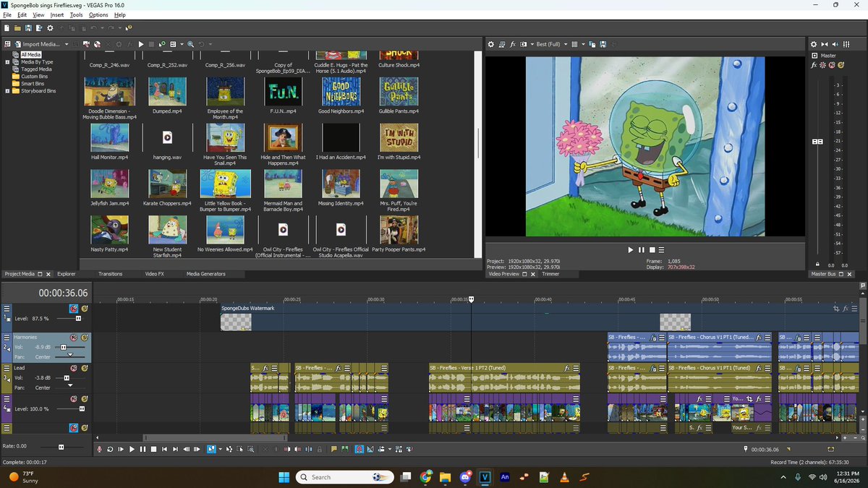The image size is (868, 488).
Task: Mute the Lead audio track
Action: 74,368
